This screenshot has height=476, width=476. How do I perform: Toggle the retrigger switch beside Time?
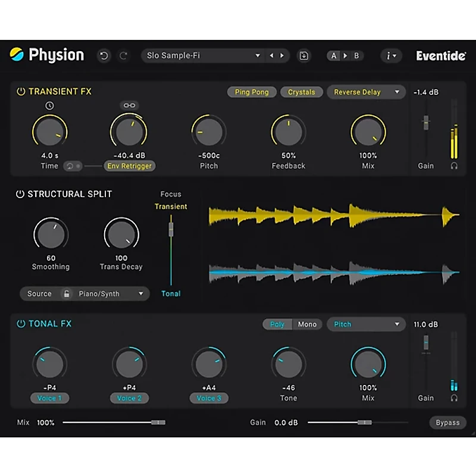[73, 166]
